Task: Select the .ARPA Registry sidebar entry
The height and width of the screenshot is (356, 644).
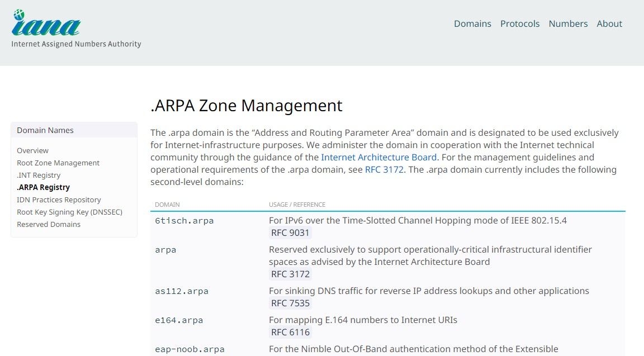Action: (43, 187)
